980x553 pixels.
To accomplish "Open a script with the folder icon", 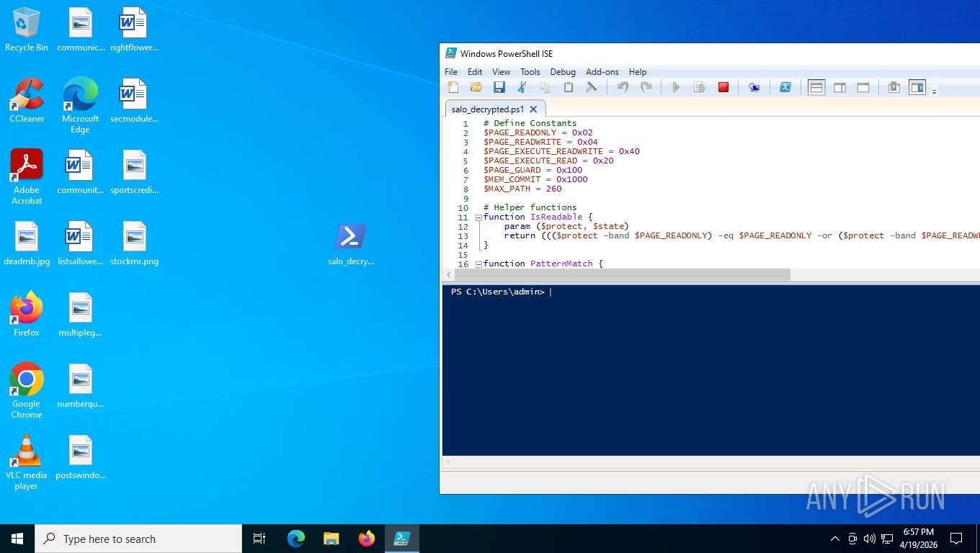I will [476, 87].
